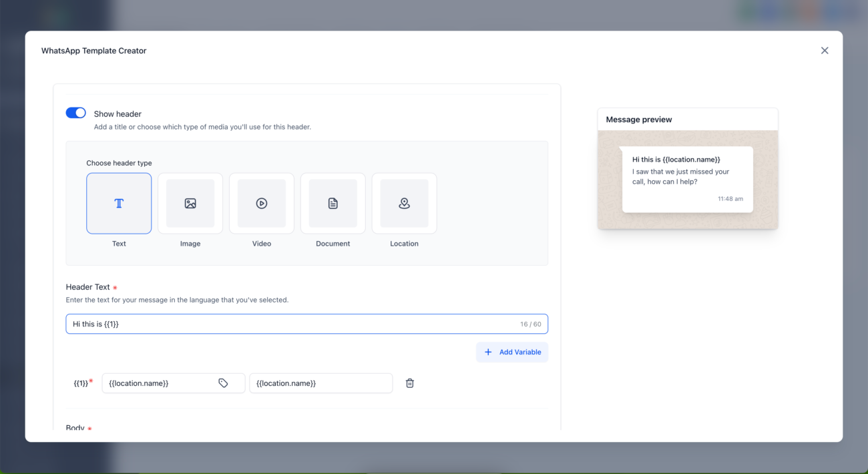Pick the Video header type
This screenshot has height=474, width=868.
pyautogui.click(x=262, y=204)
